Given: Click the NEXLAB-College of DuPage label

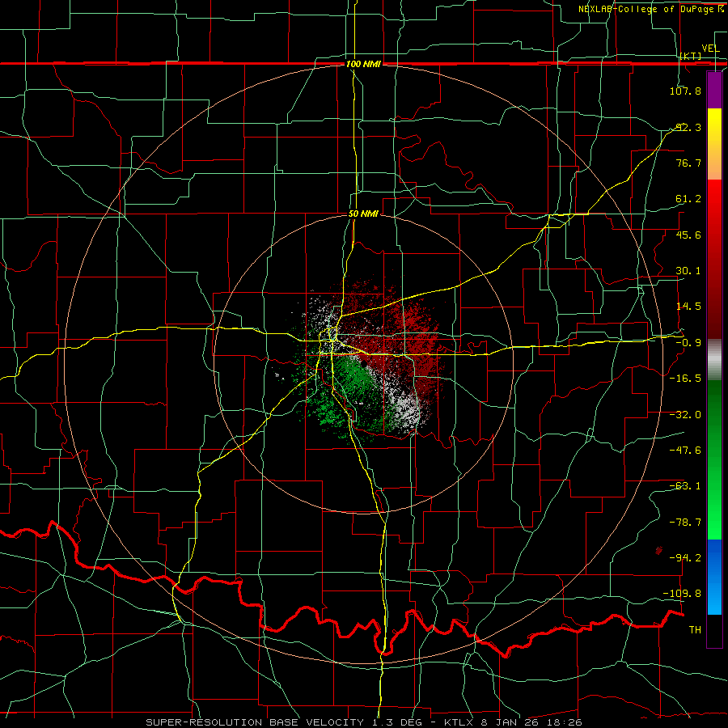Looking at the screenshot, I should click(645, 9).
